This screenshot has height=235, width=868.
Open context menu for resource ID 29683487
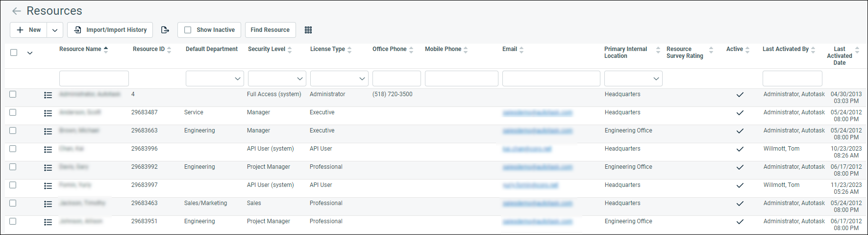pos(48,113)
